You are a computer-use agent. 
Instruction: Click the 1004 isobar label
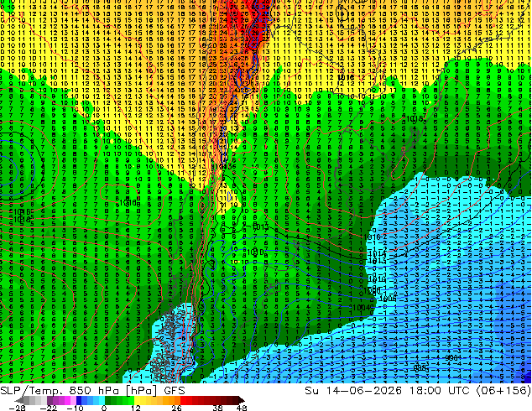(362, 308)
